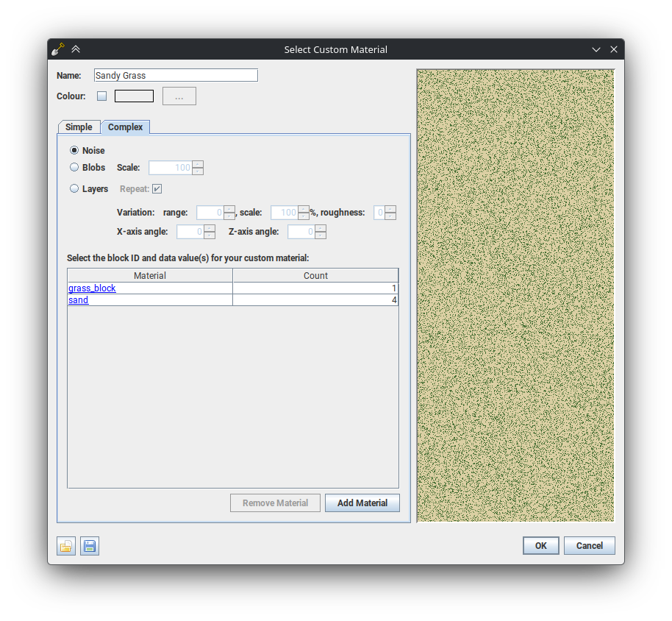Open the colour chooser with the ... button
The image size is (672, 621).
[x=179, y=96]
